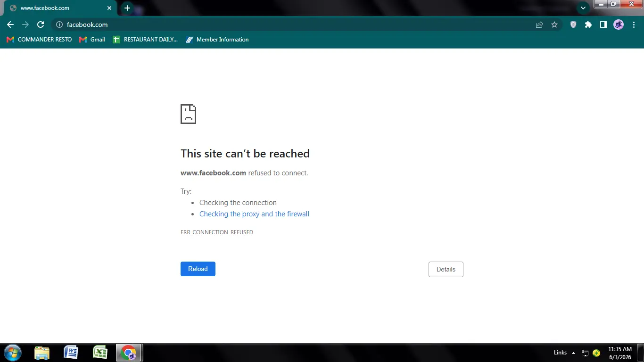Open a new tab with plus button

click(127, 8)
